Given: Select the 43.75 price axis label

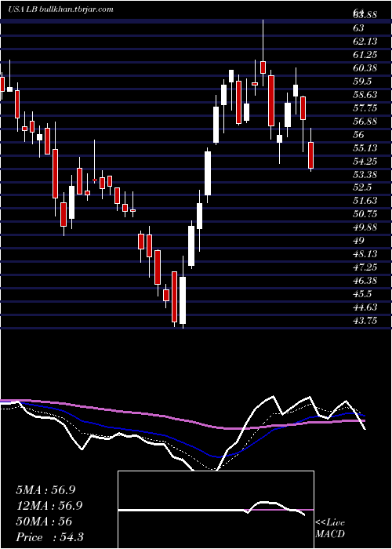Looking at the screenshot, I should click(365, 320).
